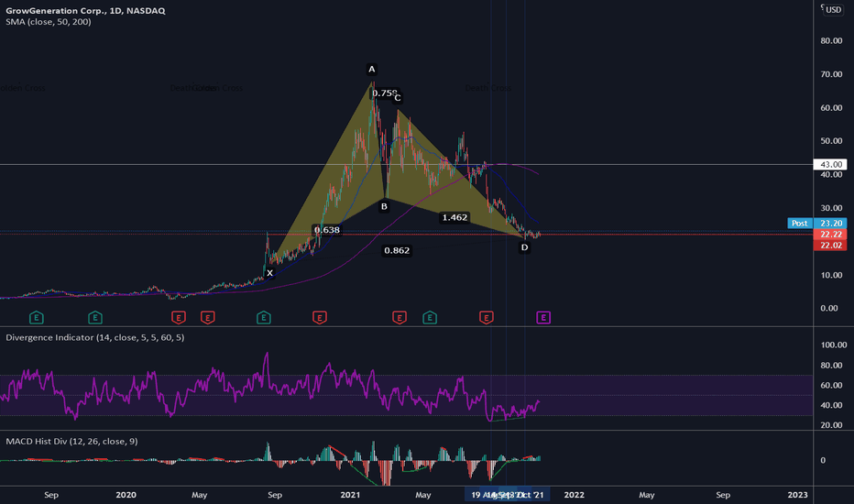This screenshot has height=504, width=854.
Task: Click the 43.00 horizontal line price label
Action: point(830,164)
